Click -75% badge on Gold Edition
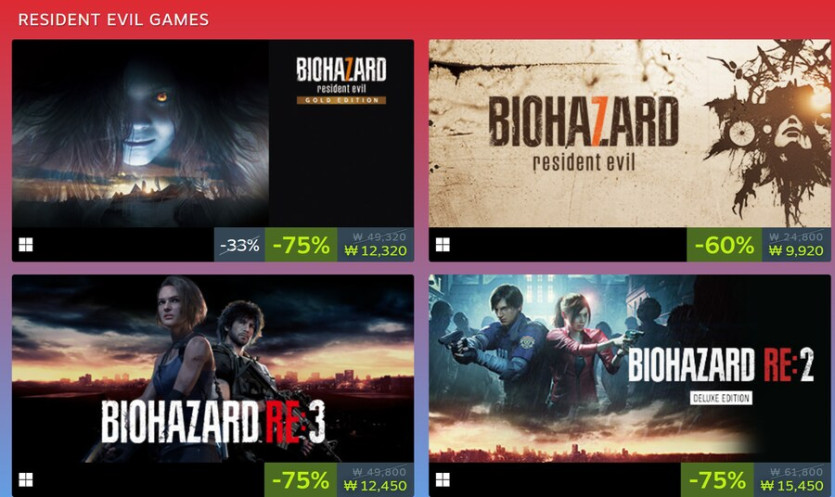Viewport: 835px width, 497px height. [x=301, y=245]
